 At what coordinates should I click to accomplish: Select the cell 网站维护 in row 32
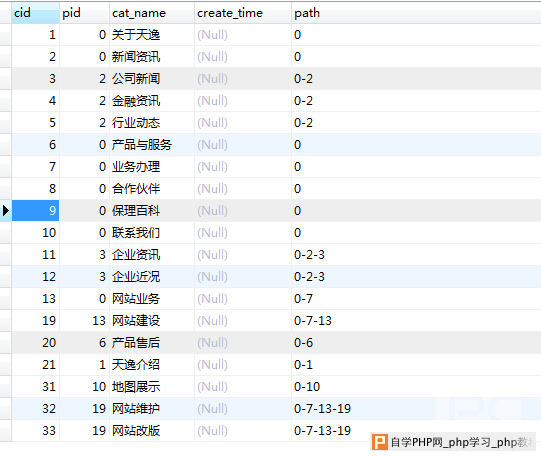152,408
